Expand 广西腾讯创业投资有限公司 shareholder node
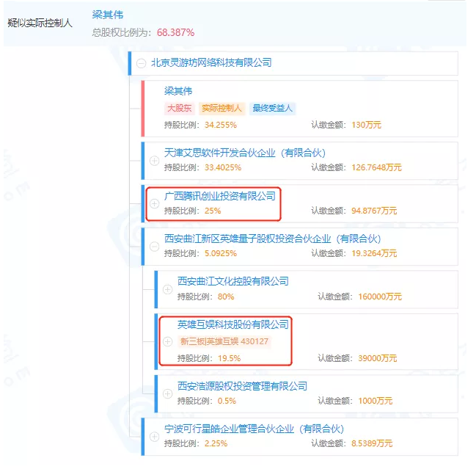This screenshot has width=476, height=469. click(154, 203)
